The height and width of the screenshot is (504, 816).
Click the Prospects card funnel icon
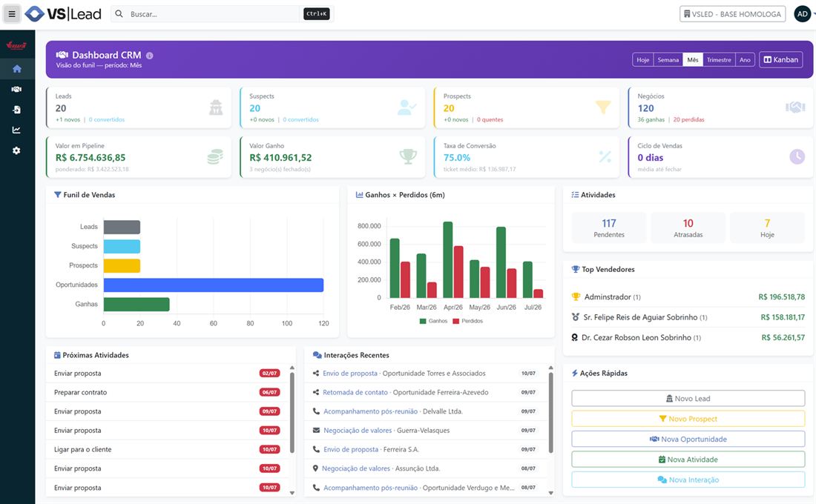[x=602, y=107]
